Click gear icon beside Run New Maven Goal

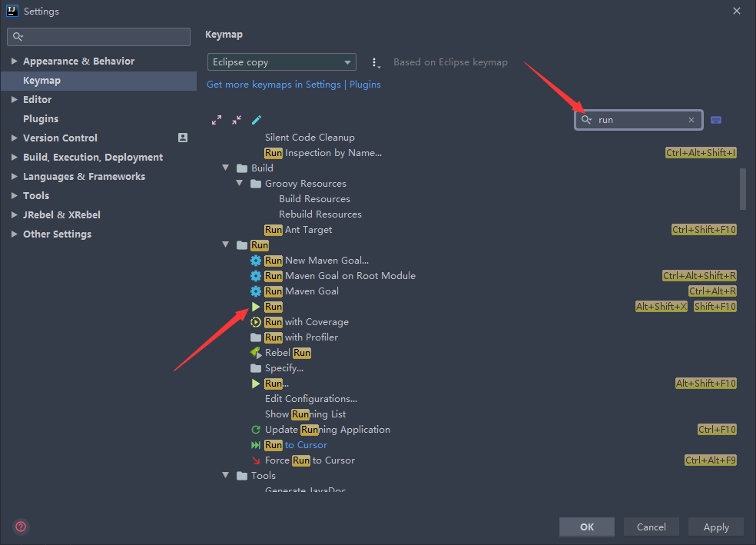pyautogui.click(x=256, y=261)
